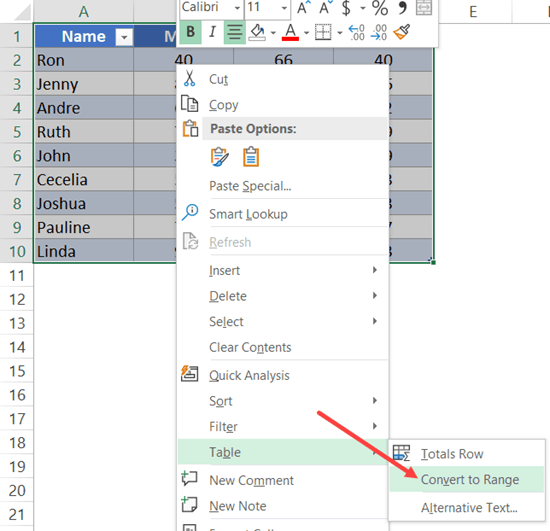The height and width of the screenshot is (531, 550).
Task: Apply percent style format
Action: 380,8
